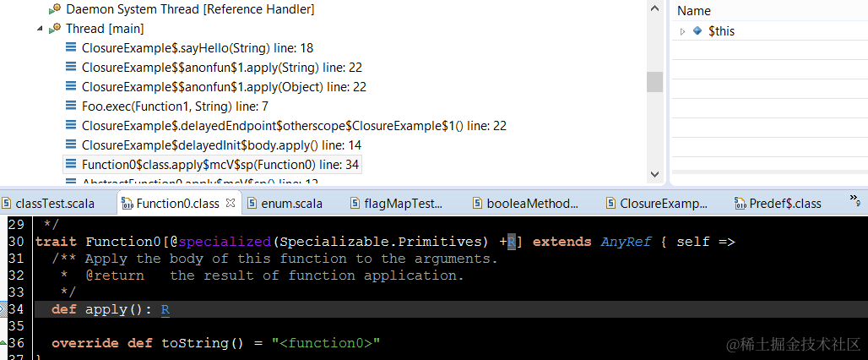Screen dimensions: 868x360
Task: Select stack frame Function0$class.apply$mcV$sp line: 34
Action: 220,165
